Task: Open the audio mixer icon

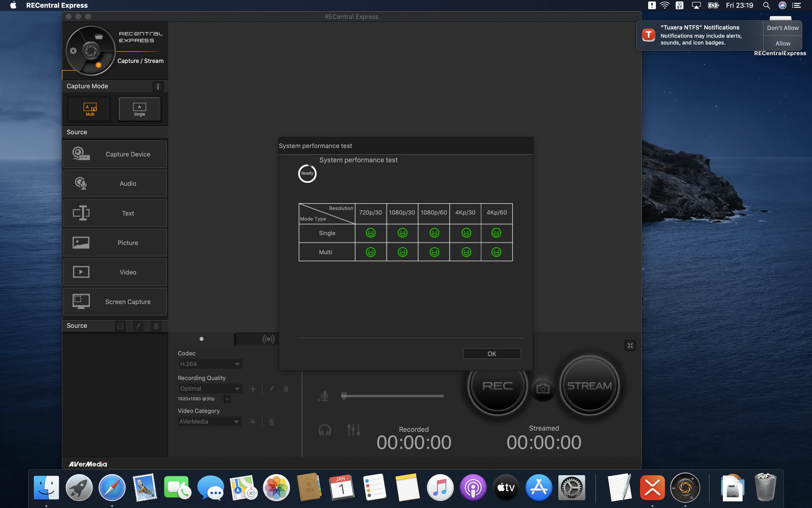Action: coord(354,430)
